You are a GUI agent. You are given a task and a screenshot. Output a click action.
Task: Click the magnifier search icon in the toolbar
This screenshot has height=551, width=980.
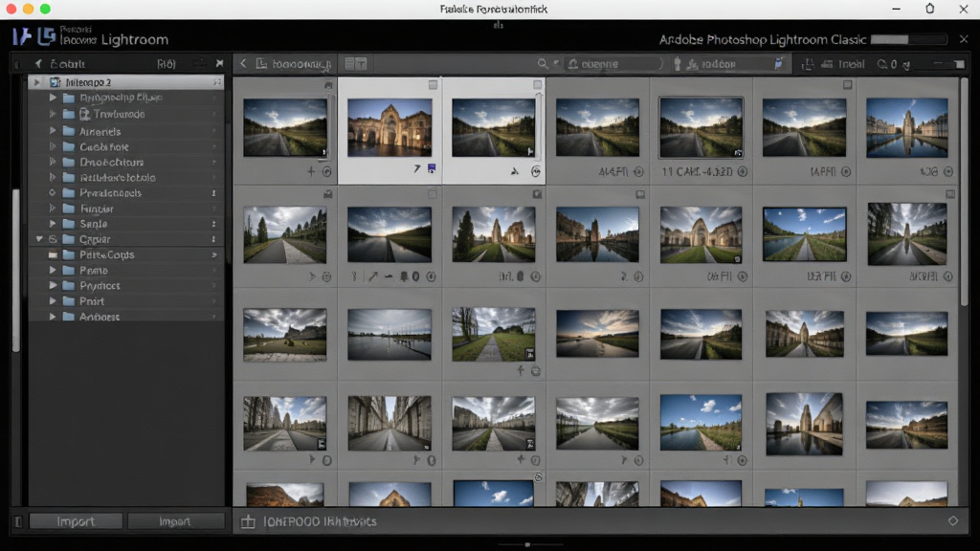point(543,64)
